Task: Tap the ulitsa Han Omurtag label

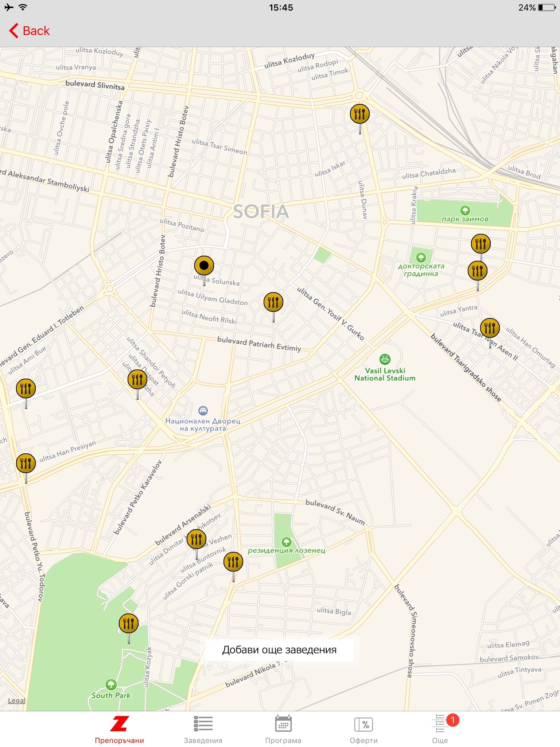Action: click(x=530, y=348)
